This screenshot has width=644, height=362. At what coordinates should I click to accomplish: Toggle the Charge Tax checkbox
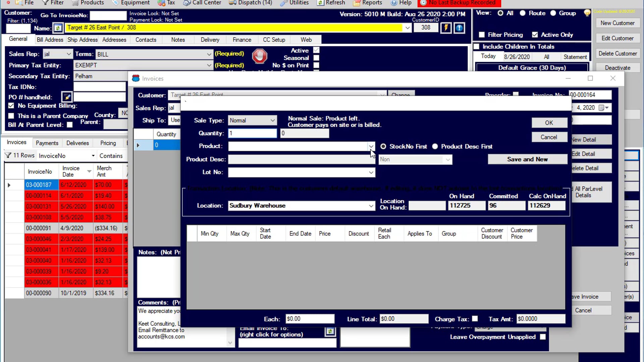[475, 319]
